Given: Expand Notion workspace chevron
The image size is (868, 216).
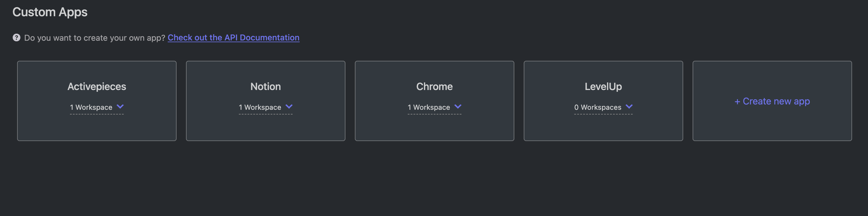Looking at the screenshot, I should click(289, 107).
